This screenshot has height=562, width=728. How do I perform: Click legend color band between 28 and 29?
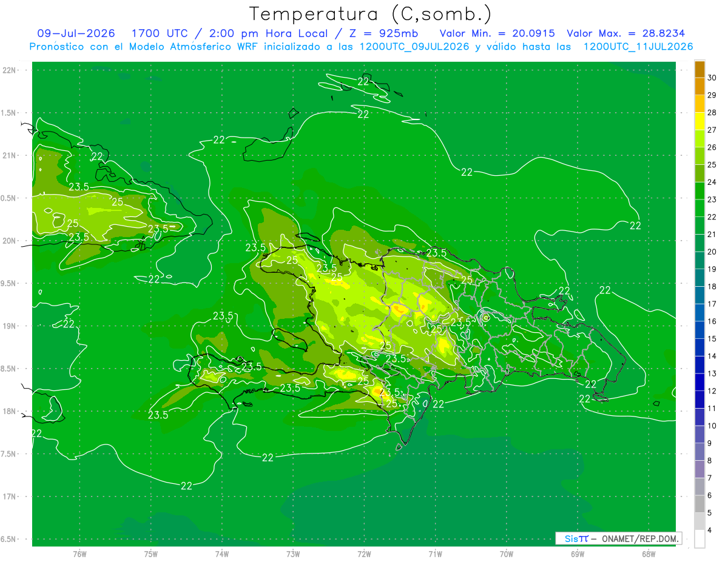[699, 104]
